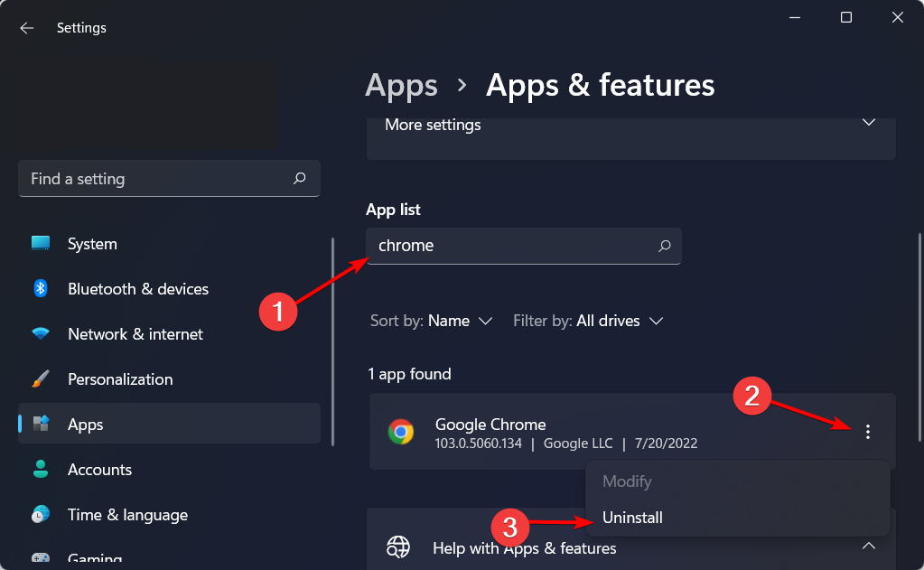Click the globe icon beside Help with Apps

398,547
